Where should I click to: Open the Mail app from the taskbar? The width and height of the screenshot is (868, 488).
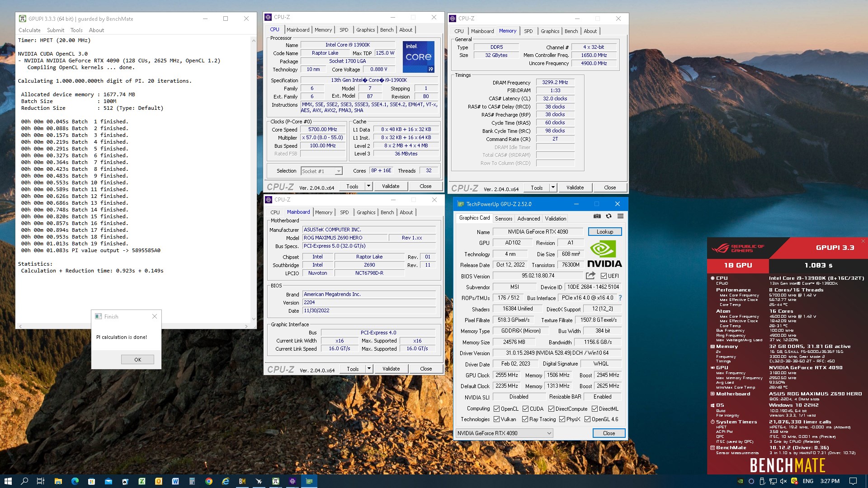108,481
